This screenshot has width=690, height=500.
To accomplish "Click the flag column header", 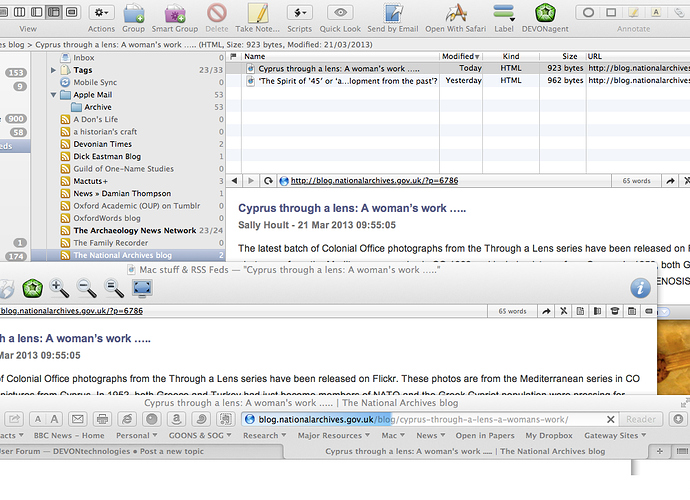I will coord(234,56).
